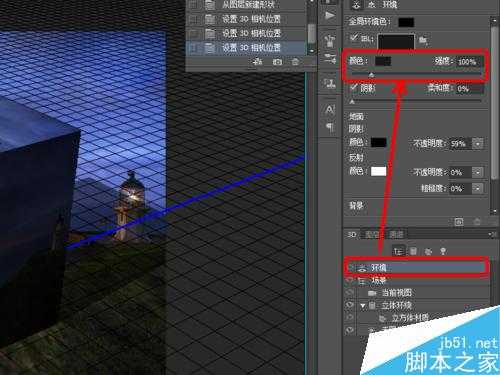Open the paragraph panel icon
Viewport: 500px width, 375px height.
coord(329,127)
